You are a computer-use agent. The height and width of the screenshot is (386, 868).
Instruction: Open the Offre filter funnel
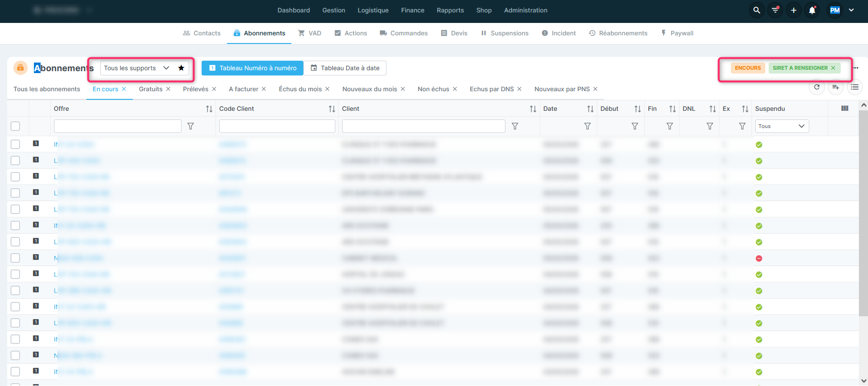tap(191, 126)
